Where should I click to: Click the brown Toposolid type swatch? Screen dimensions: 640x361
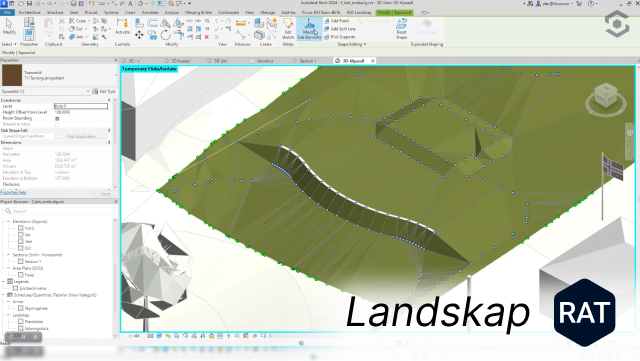click(12, 75)
